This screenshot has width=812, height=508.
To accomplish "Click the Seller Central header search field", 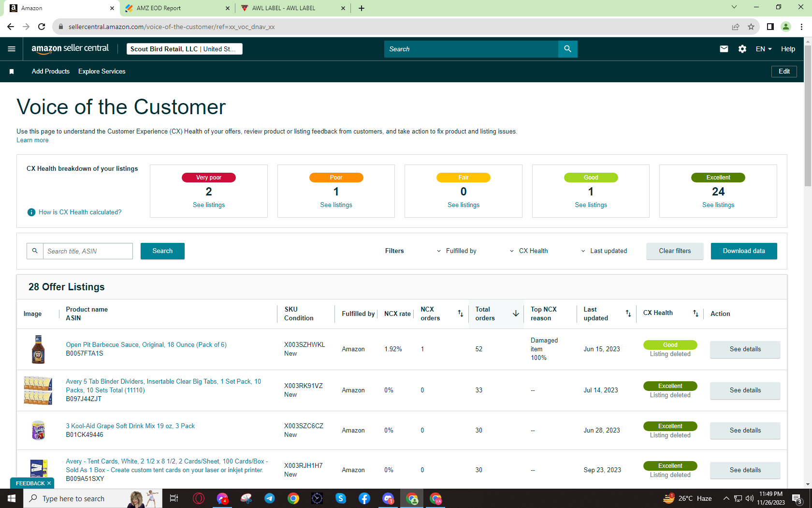I will 471,49.
